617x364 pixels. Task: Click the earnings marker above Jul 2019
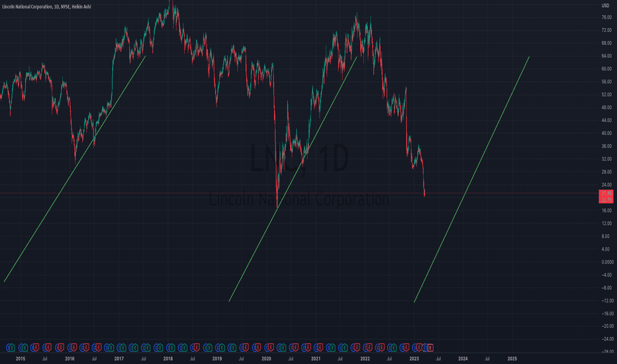point(245,347)
